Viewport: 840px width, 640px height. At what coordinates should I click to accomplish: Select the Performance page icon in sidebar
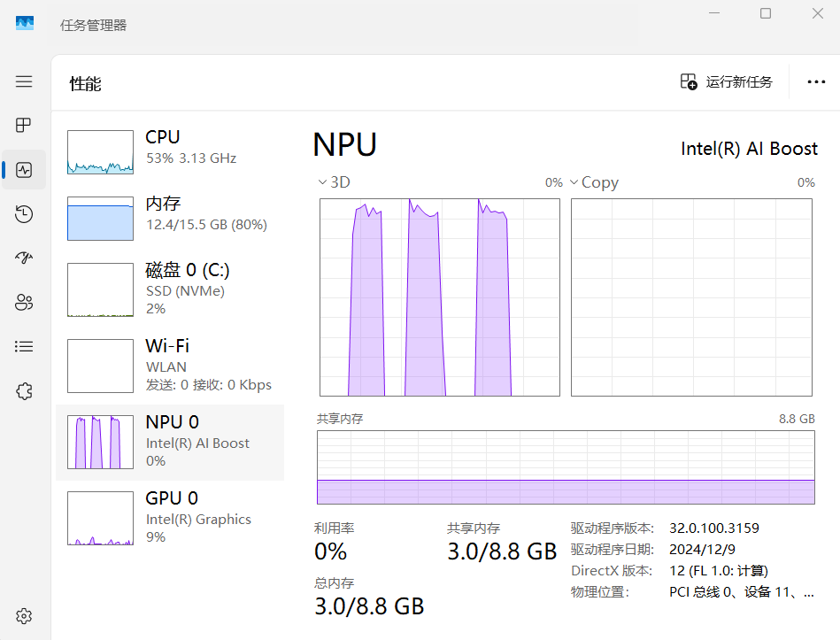click(24, 170)
